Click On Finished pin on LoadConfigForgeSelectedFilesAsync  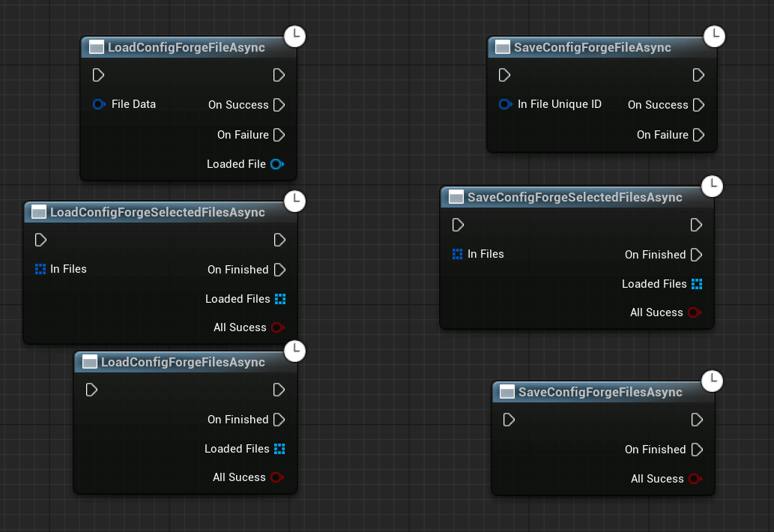pos(279,270)
